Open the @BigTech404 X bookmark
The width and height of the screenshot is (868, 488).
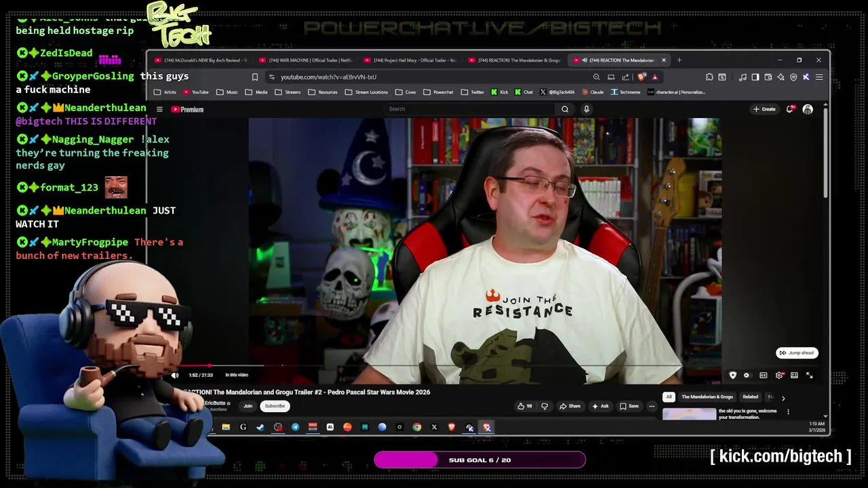pyautogui.click(x=557, y=92)
